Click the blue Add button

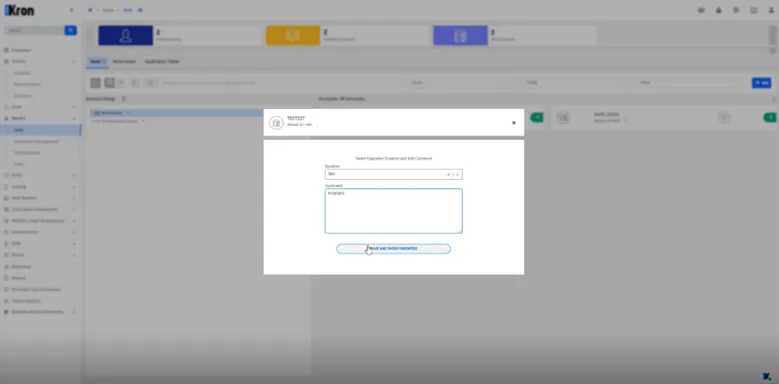[x=761, y=82]
